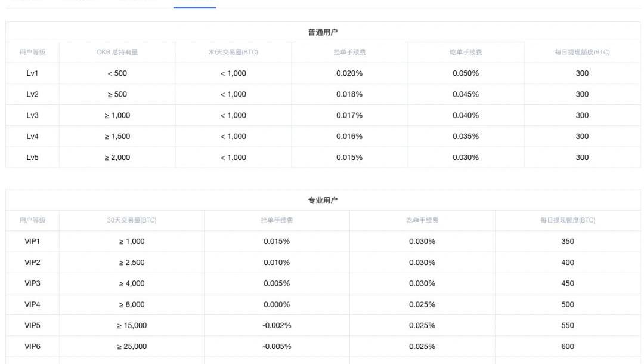Click the 0.045% taker fee for Lv2
This screenshot has width=644, height=364.
point(466,94)
